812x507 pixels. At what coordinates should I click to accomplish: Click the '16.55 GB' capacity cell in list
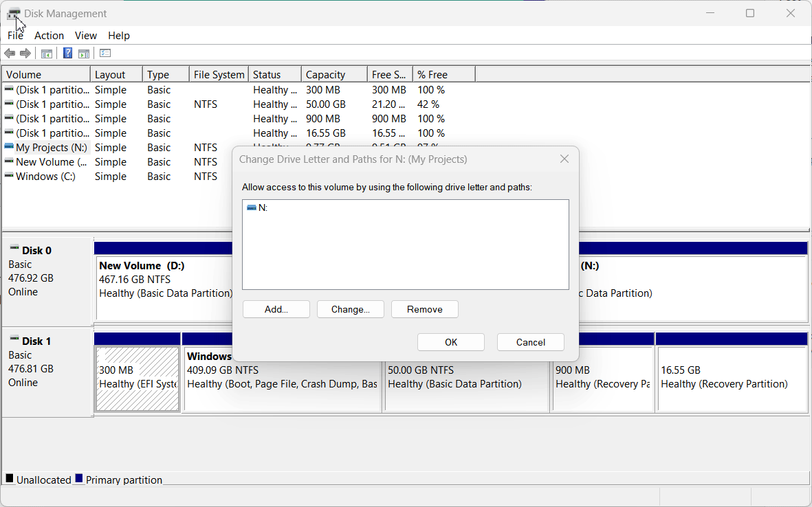click(x=326, y=133)
